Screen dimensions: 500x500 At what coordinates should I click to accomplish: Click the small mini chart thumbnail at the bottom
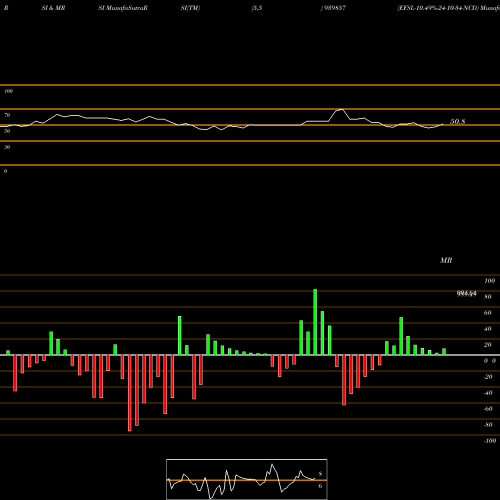[x=247, y=479]
